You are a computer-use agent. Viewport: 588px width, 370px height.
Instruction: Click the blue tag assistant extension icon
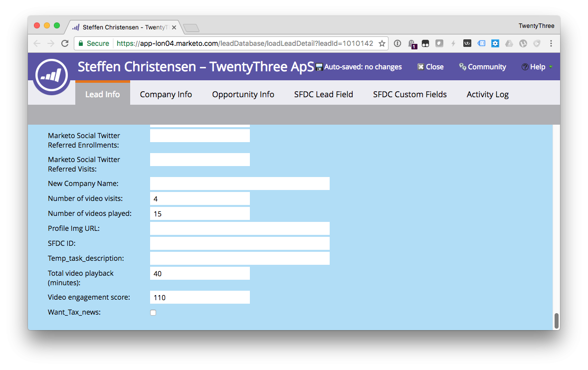[481, 43]
